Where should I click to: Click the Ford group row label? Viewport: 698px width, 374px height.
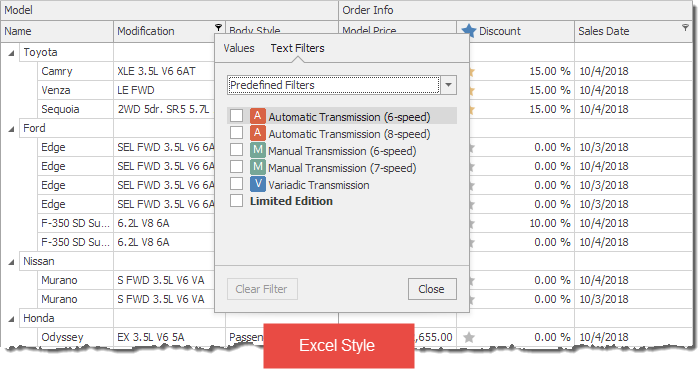point(34,128)
